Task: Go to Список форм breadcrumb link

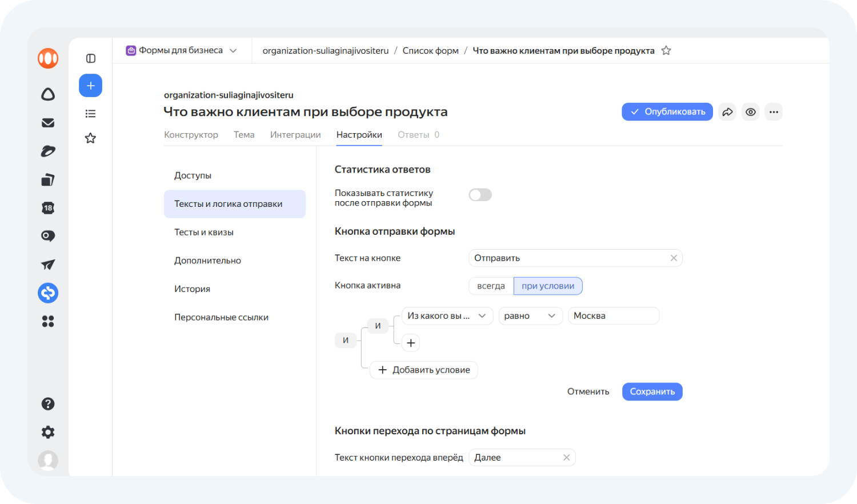Action: point(431,51)
